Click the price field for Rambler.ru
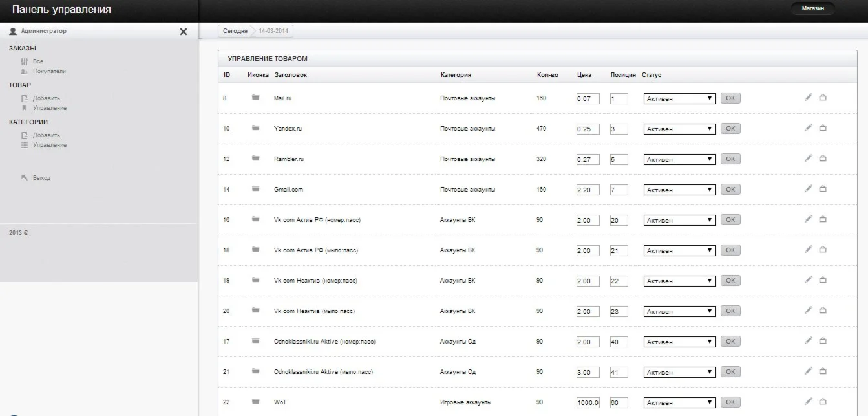 pos(587,160)
